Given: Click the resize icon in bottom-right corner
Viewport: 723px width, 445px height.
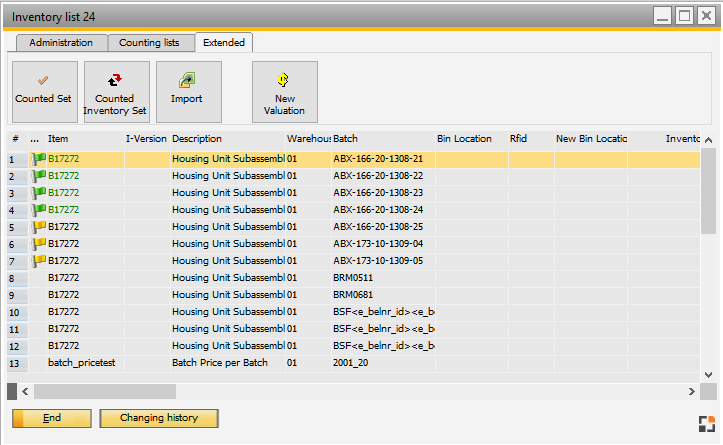Looking at the screenshot, I should click(706, 422).
